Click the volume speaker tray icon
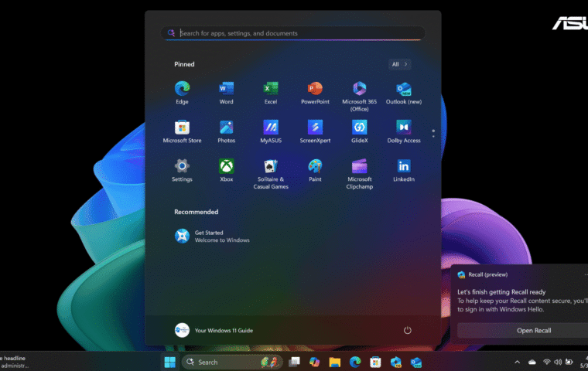588x371 pixels. pyautogui.click(x=558, y=362)
